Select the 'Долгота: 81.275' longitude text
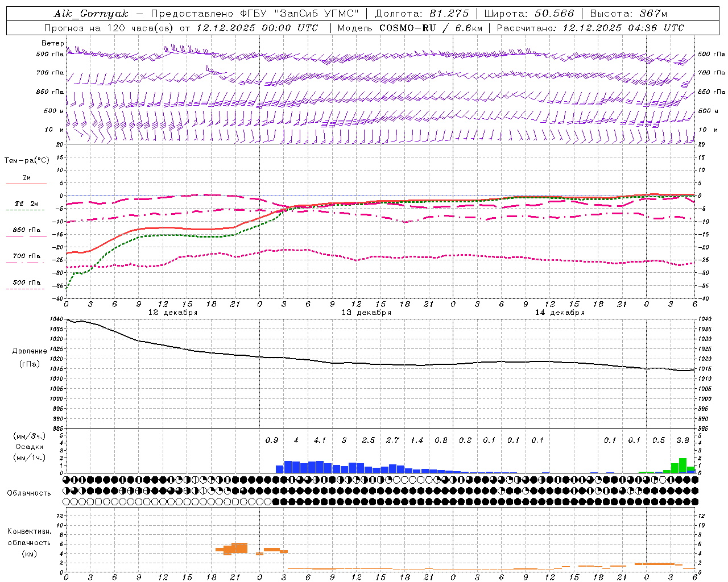Image resolution: width=728 pixels, height=582 pixels. tap(422, 14)
